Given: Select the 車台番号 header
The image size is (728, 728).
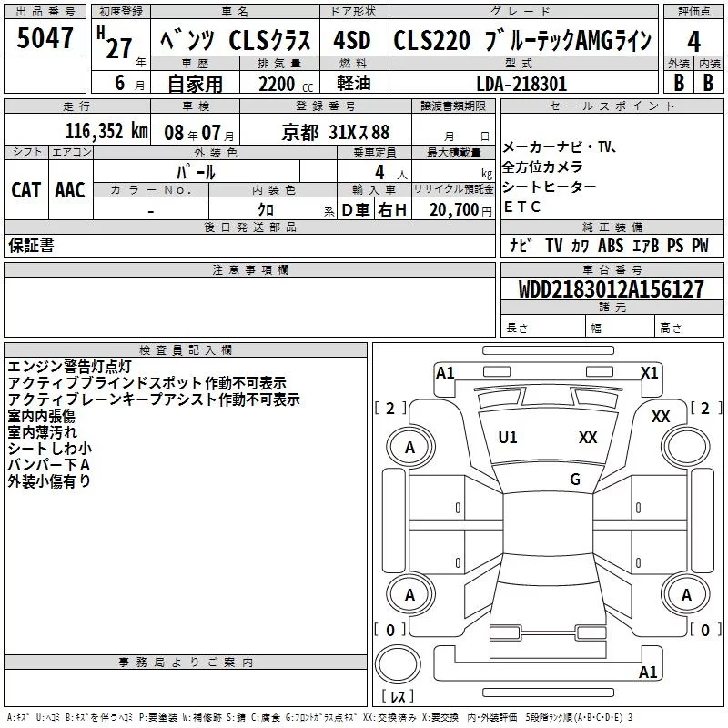Looking at the screenshot, I should click(612, 269).
